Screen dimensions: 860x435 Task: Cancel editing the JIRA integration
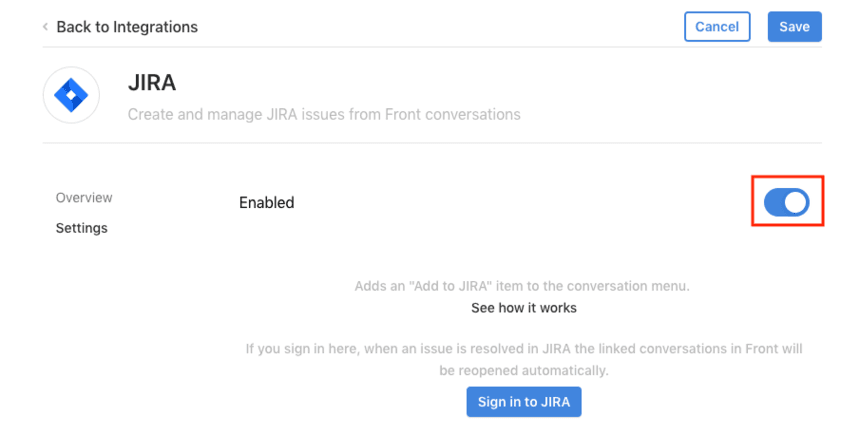click(717, 26)
